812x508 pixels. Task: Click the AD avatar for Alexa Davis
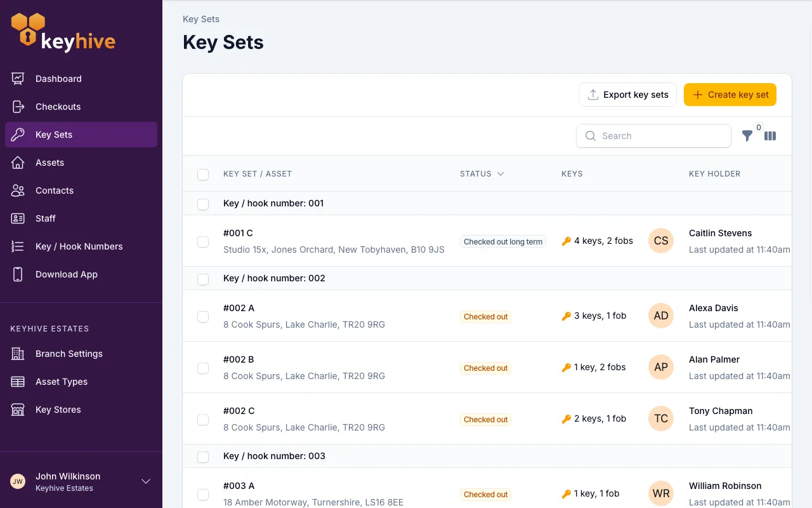click(x=661, y=316)
